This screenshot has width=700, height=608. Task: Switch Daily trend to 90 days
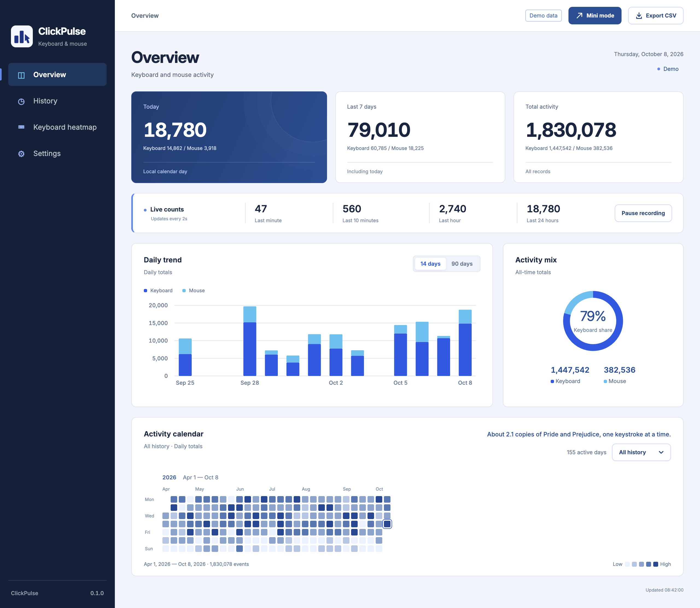pos(462,264)
